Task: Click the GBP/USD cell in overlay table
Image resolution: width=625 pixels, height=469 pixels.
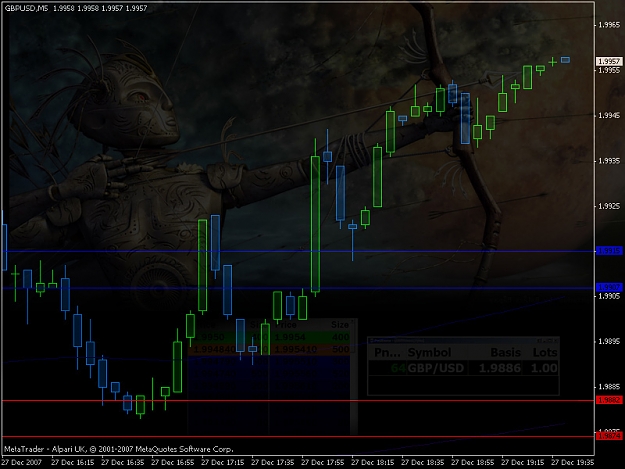Action: [436, 368]
